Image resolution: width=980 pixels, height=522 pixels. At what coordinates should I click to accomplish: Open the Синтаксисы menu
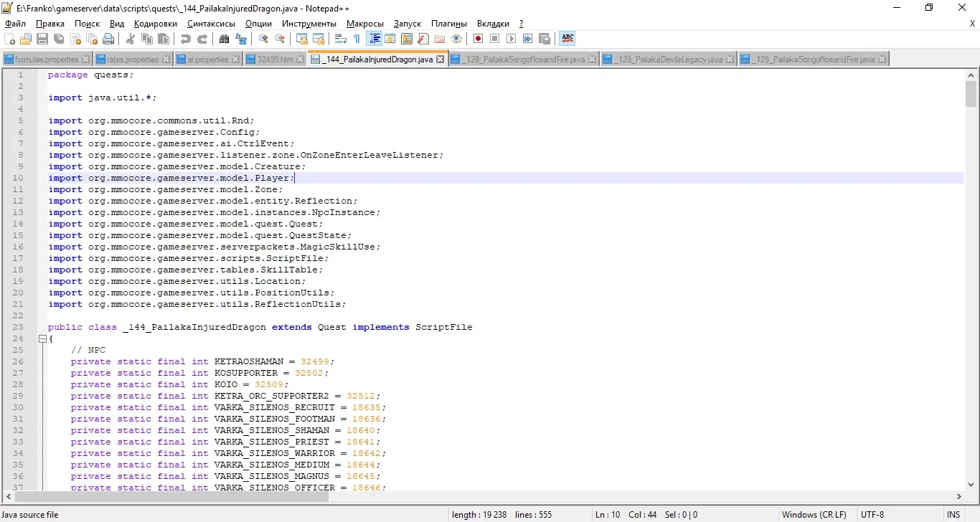[x=211, y=24]
